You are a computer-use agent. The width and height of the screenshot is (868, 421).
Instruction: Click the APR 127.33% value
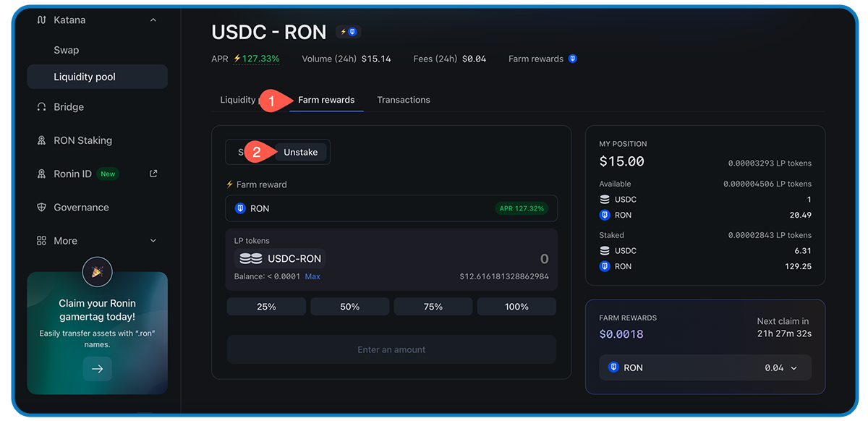(256, 59)
